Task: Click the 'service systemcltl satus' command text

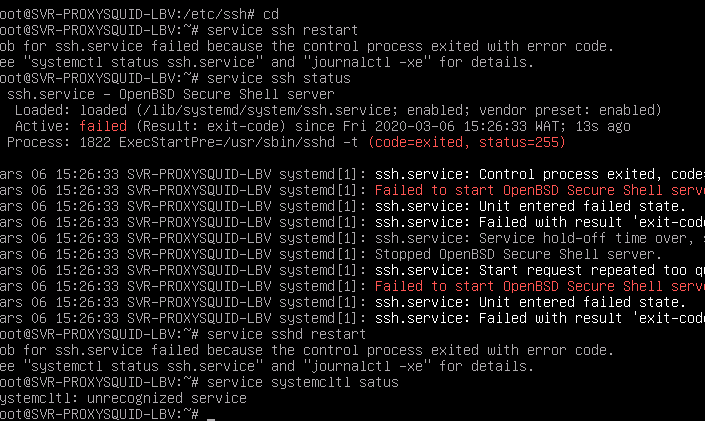Action: point(303,382)
